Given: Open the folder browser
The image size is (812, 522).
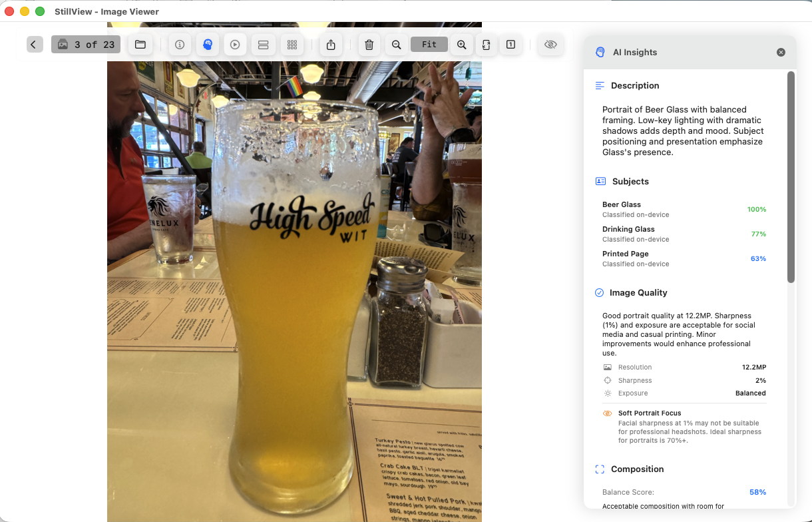Looking at the screenshot, I should click(140, 45).
